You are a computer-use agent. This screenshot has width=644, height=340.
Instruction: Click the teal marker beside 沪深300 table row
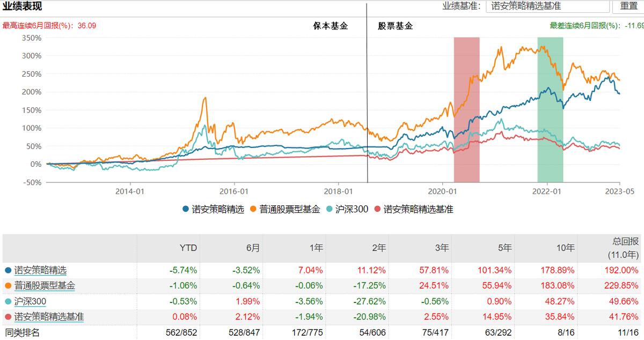coord(8,301)
